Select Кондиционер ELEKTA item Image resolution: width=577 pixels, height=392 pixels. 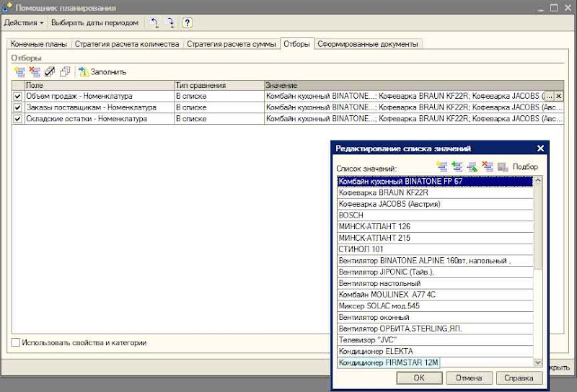tap(435, 352)
